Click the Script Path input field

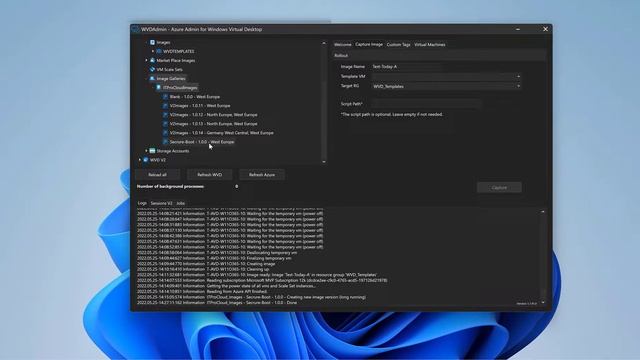coord(426,104)
